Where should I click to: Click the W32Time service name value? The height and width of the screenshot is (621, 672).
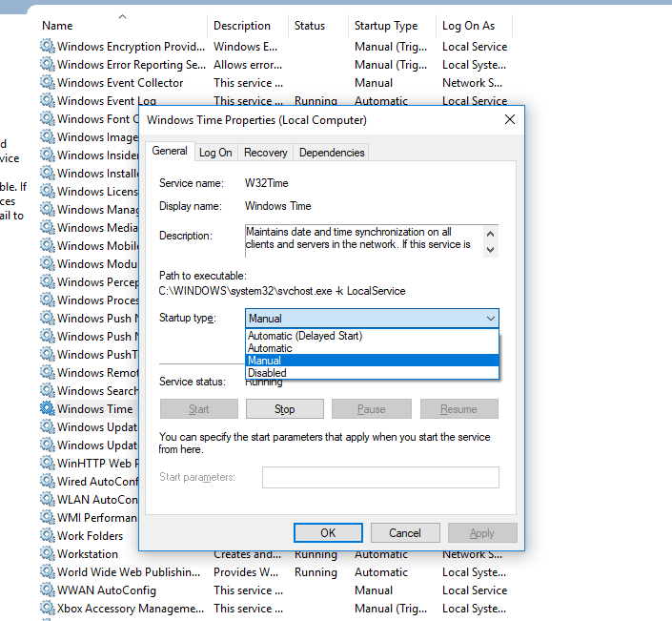tap(267, 183)
